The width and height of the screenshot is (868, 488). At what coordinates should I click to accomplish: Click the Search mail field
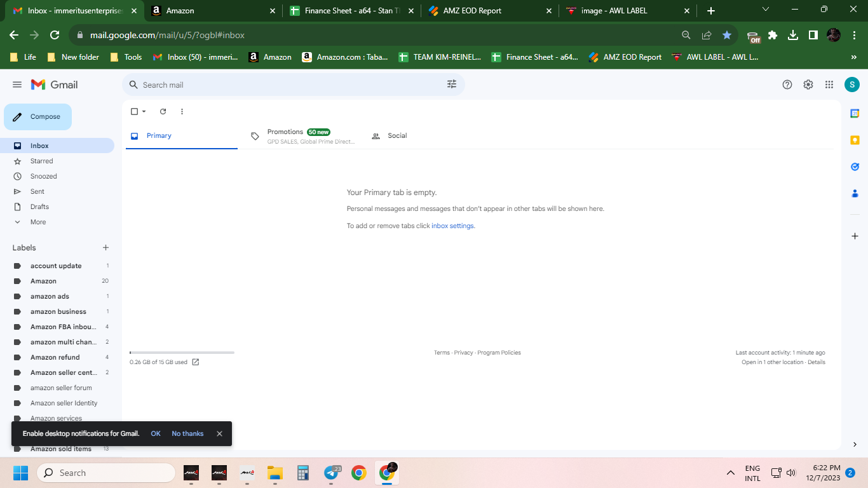[293, 85]
